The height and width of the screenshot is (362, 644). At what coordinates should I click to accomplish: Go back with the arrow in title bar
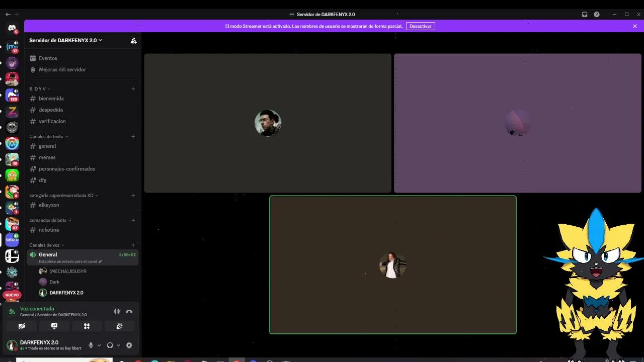click(8, 15)
